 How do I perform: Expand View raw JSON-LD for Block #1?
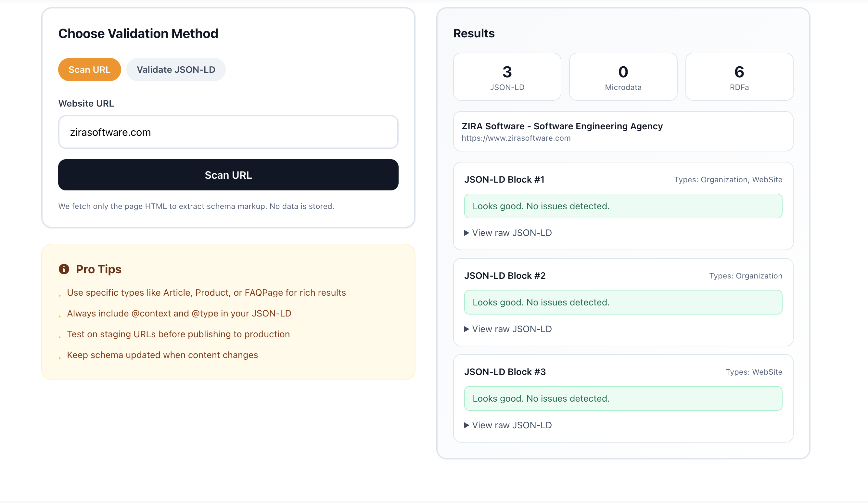point(508,233)
